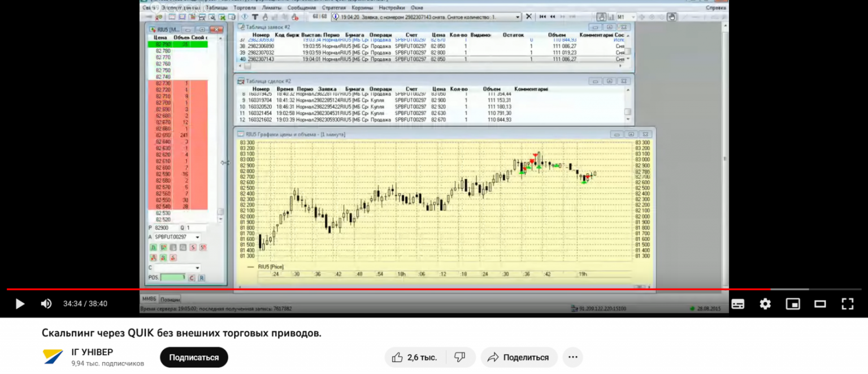This screenshot has width=868, height=374.
Task: Enable miniplayer mode
Action: (x=793, y=304)
